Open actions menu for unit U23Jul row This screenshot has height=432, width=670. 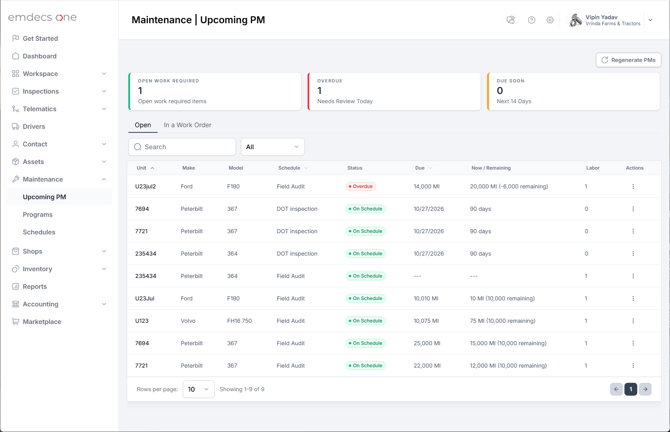[633, 298]
